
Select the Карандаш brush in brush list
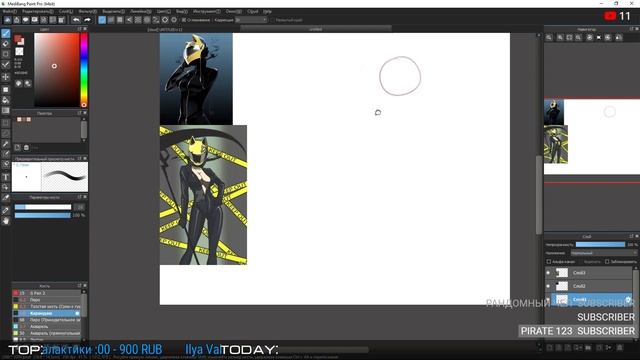coord(47,313)
